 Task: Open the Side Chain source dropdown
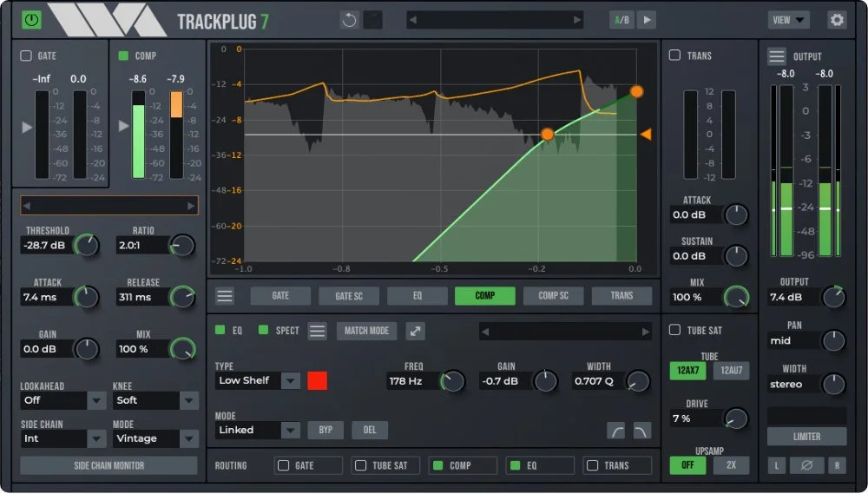coord(63,438)
